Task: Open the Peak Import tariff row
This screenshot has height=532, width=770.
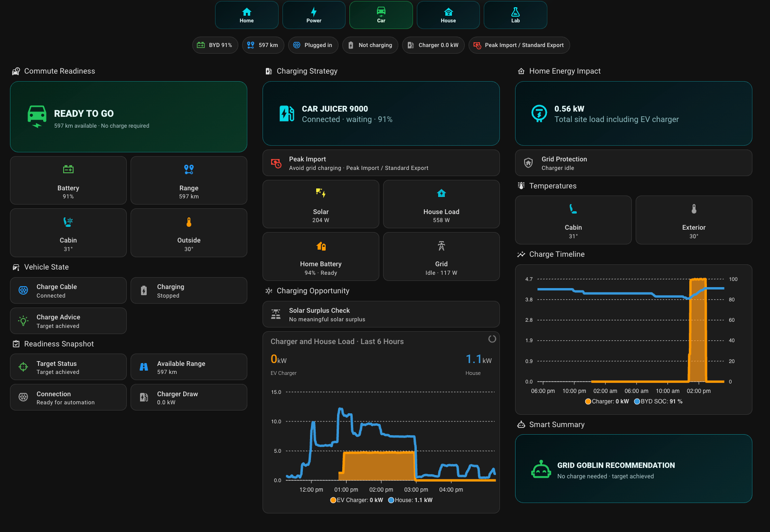Action: tap(381, 163)
